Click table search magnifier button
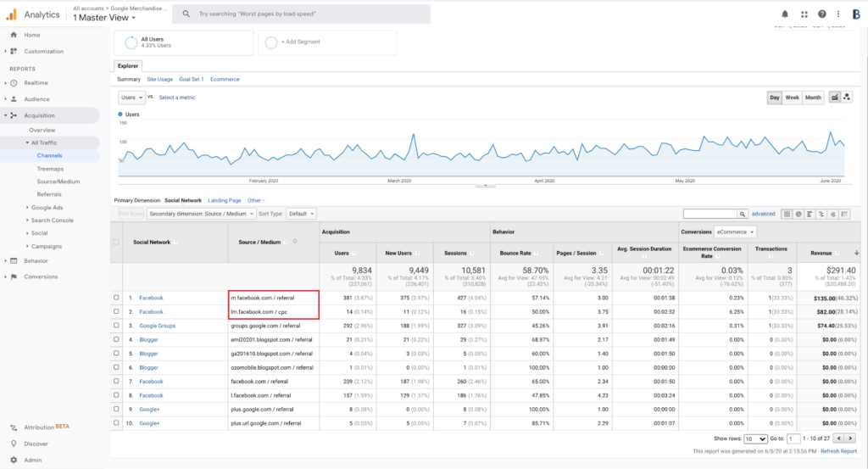Screen dimensions: 868x469 point(743,214)
